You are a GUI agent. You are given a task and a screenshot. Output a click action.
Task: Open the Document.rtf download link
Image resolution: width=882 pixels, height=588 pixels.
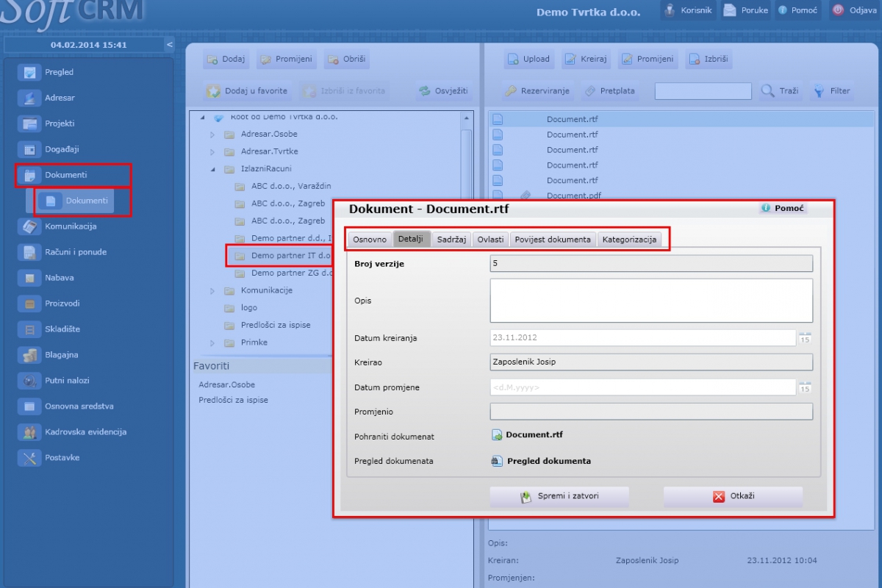tap(528, 435)
